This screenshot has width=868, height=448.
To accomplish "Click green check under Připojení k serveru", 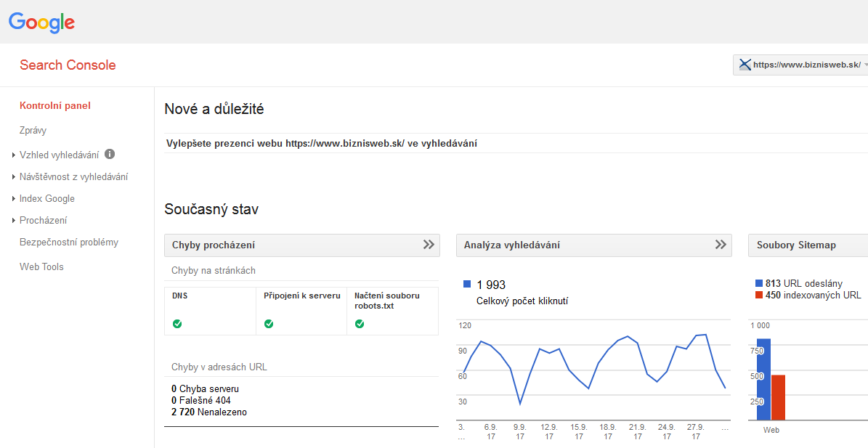I will click(x=269, y=324).
